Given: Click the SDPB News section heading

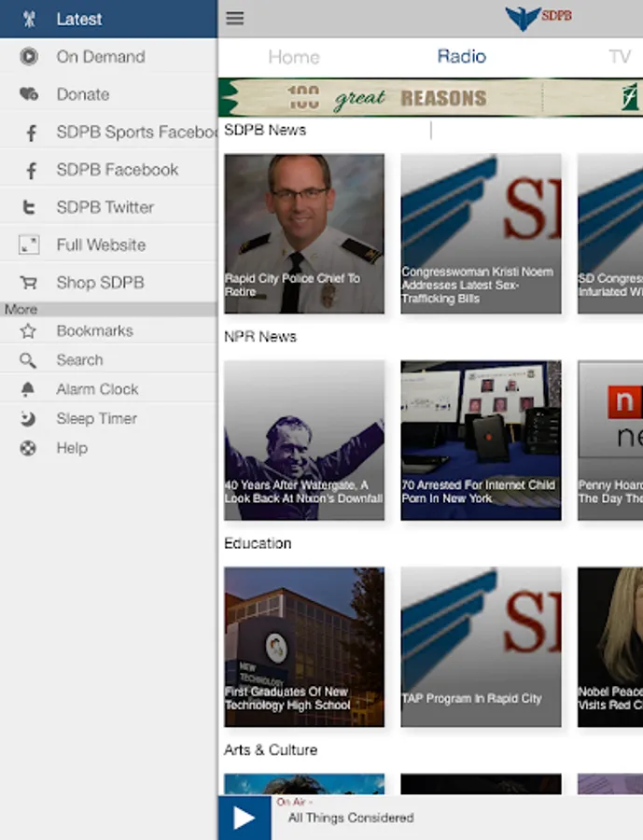Looking at the screenshot, I should (265, 130).
